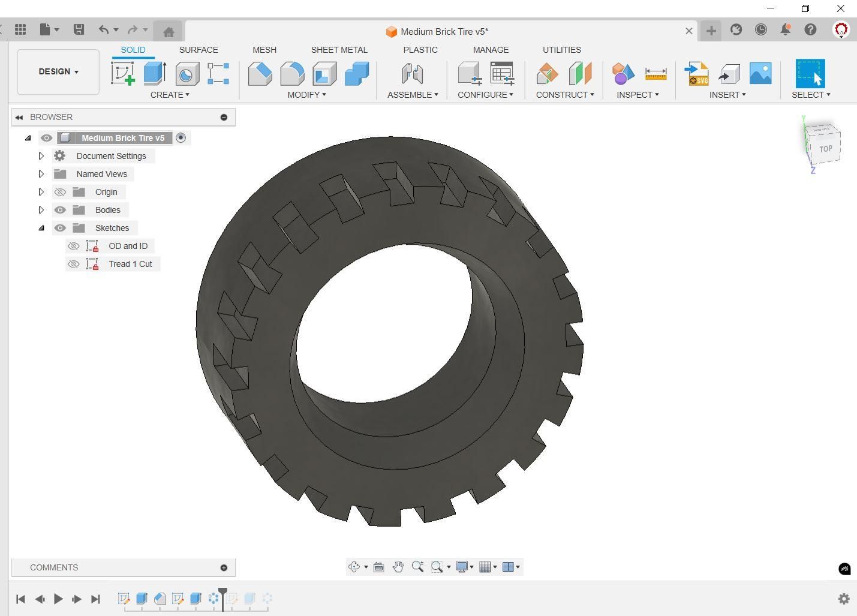Hide the Sketches folder
The width and height of the screenshot is (857, 616).
[x=60, y=228]
